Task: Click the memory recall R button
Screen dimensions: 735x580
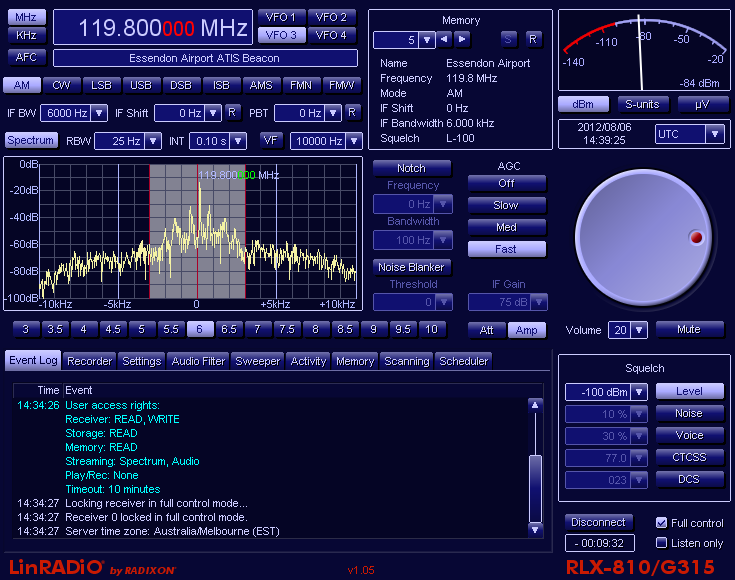Action: click(533, 39)
